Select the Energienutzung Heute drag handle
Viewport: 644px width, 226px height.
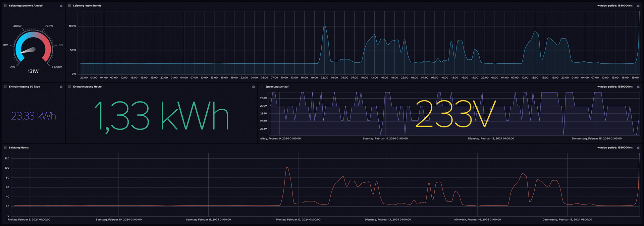pos(69,87)
